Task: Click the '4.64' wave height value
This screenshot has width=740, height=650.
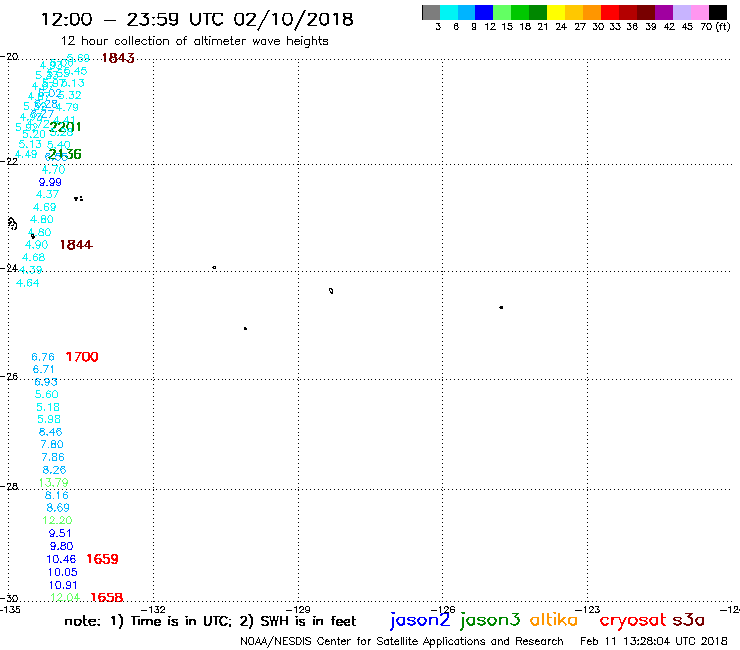Action: [28, 283]
